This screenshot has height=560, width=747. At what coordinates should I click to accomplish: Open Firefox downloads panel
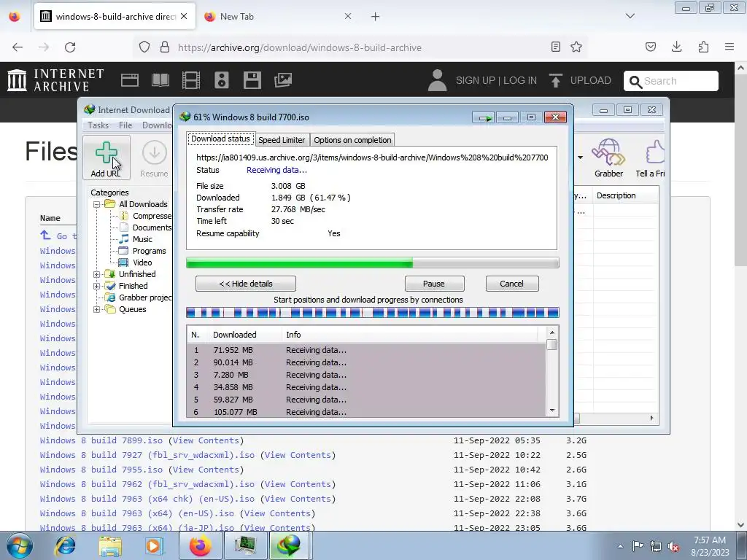point(676,47)
